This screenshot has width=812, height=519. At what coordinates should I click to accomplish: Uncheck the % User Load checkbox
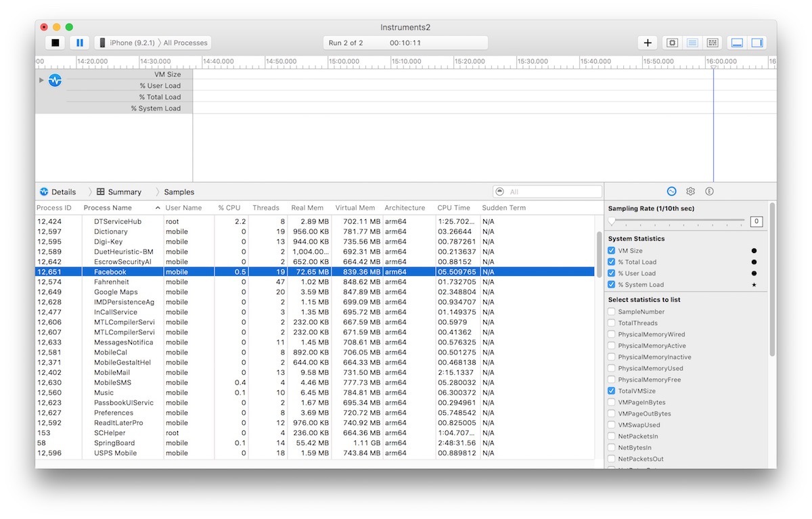click(x=612, y=273)
